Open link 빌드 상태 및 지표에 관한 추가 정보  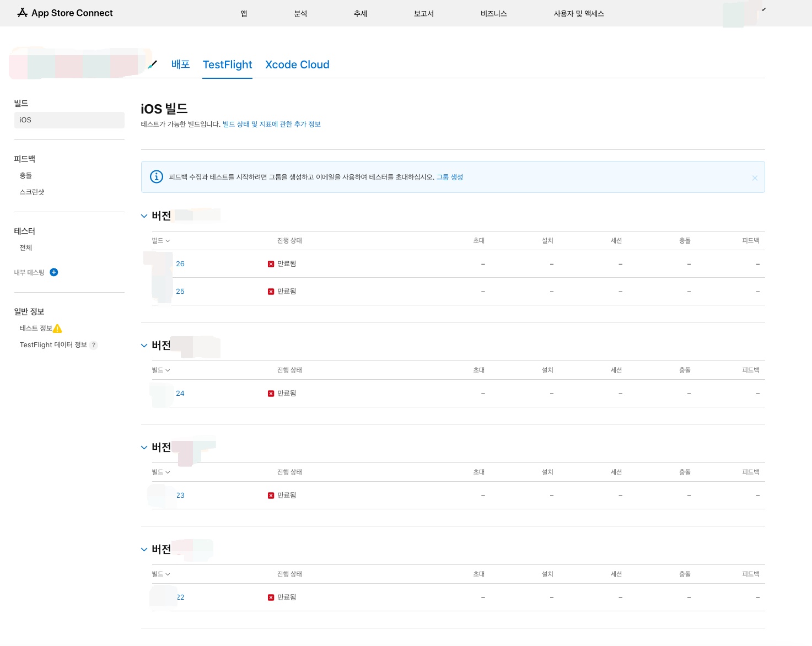(272, 124)
